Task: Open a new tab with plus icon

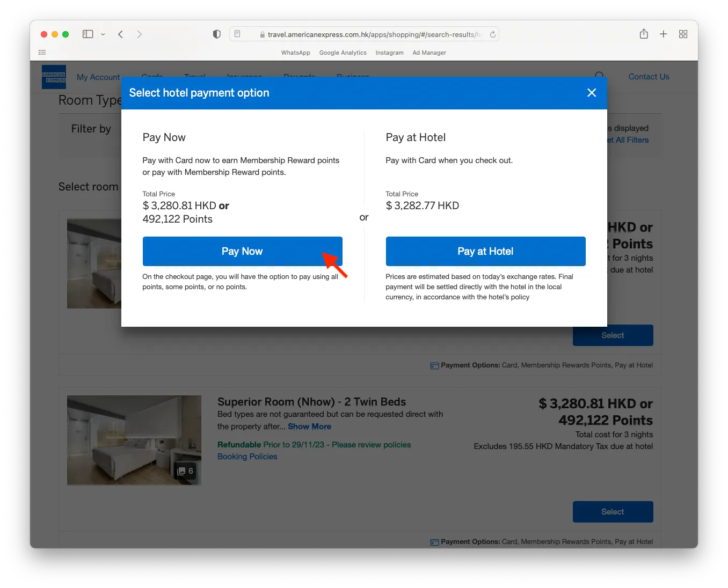Action: tap(664, 34)
